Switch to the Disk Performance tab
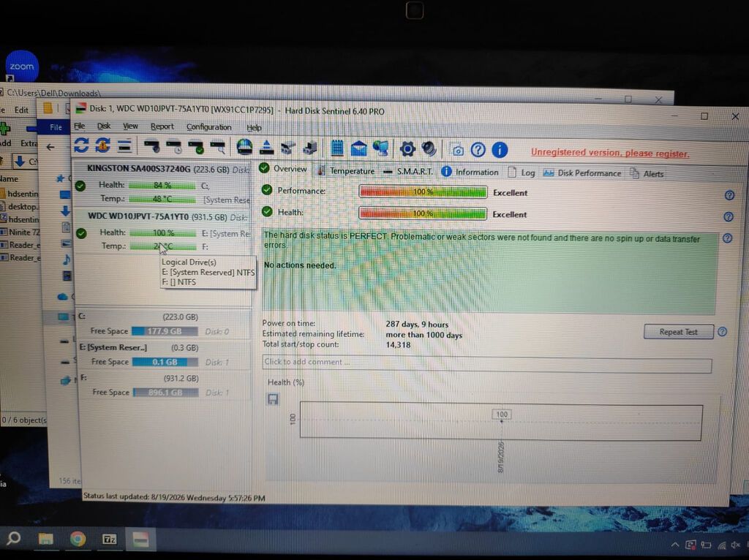 pyautogui.click(x=581, y=173)
